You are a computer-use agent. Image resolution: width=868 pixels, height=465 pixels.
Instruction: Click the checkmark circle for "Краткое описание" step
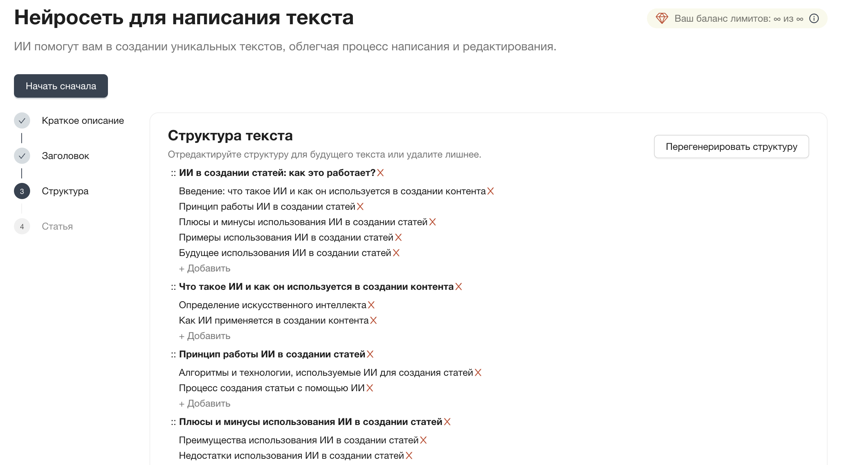pyautogui.click(x=22, y=120)
